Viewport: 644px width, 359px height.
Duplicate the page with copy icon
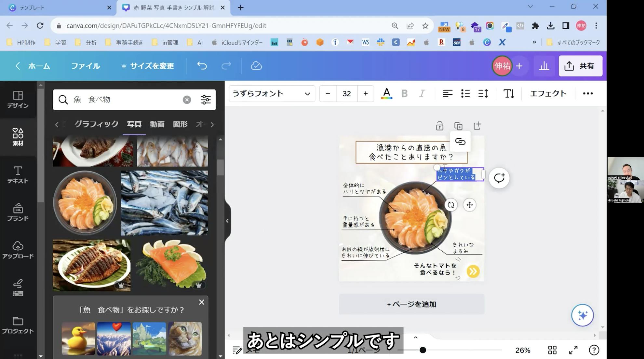(x=458, y=126)
